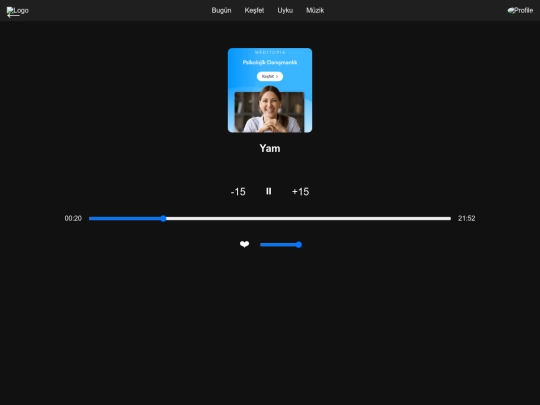Go to the Keşfet section
The image size is (540, 405).
click(x=254, y=10)
